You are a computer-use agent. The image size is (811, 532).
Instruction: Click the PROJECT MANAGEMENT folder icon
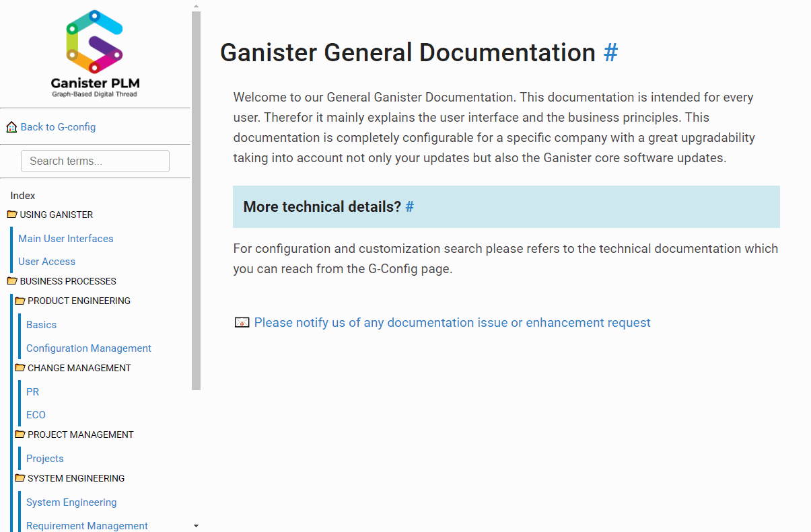point(20,434)
